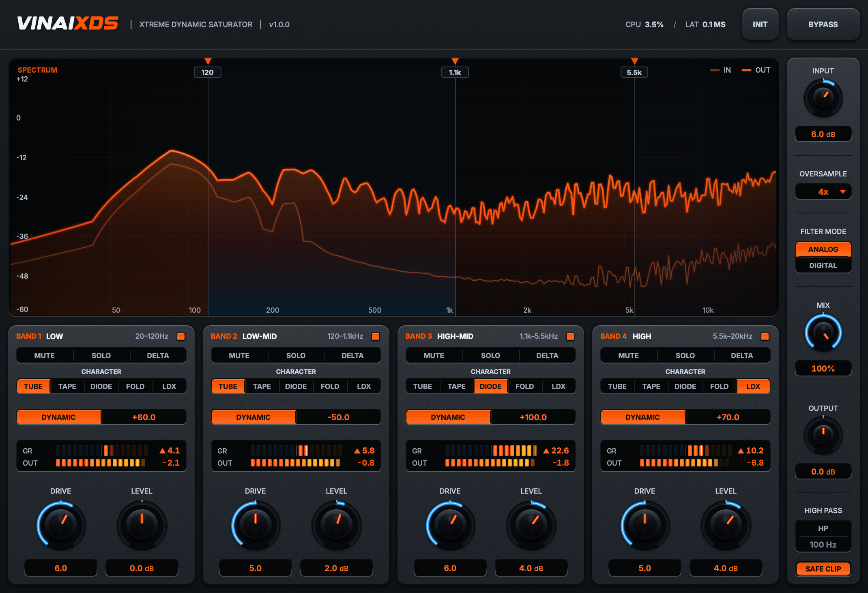Viewport: 868px width, 593px height.
Task: Enable DELTA on Band 2
Action: (x=352, y=355)
